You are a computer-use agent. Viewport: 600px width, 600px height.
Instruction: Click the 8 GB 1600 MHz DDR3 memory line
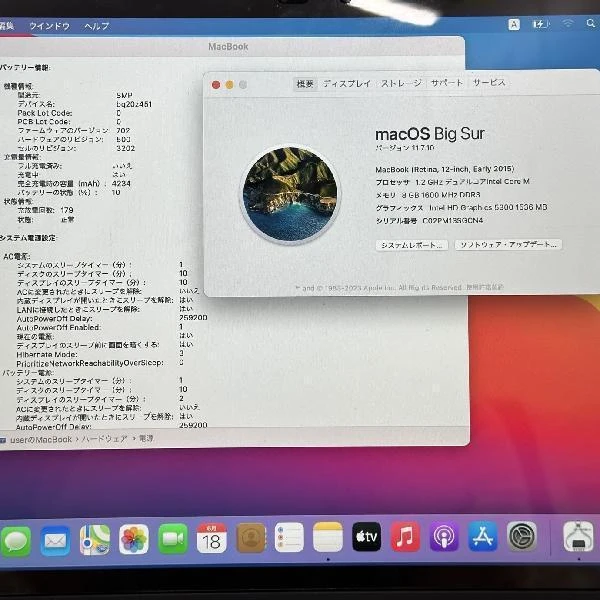pos(428,195)
